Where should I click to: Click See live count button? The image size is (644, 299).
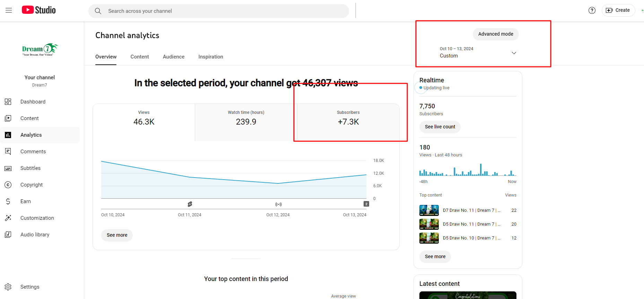440,127
